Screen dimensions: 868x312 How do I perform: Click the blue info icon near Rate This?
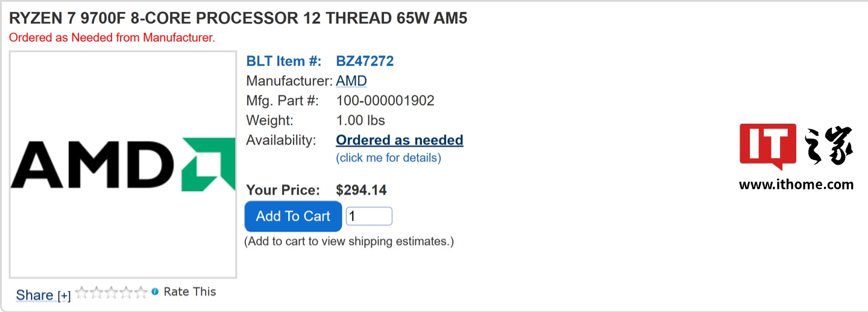click(x=155, y=291)
